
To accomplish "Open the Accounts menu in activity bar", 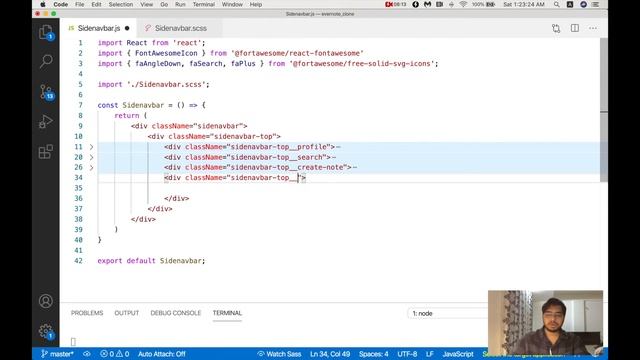I will (46, 301).
